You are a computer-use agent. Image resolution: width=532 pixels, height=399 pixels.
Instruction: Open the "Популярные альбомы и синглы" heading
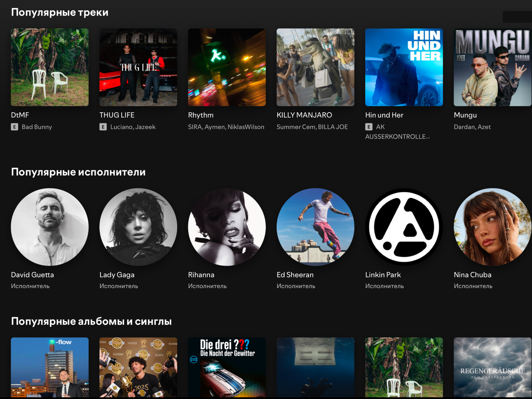pyautogui.click(x=92, y=321)
